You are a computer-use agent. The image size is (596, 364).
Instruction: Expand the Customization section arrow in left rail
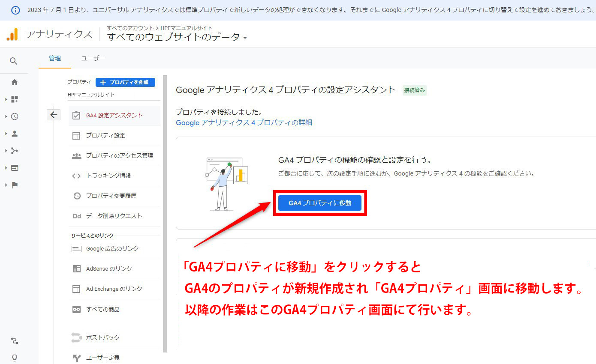click(x=6, y=99)
